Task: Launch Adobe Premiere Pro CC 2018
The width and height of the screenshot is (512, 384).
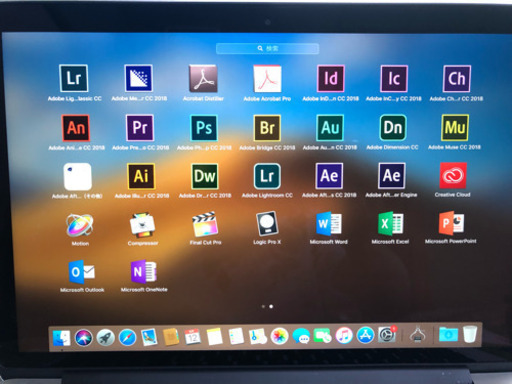Action: (x=140, y=128)
